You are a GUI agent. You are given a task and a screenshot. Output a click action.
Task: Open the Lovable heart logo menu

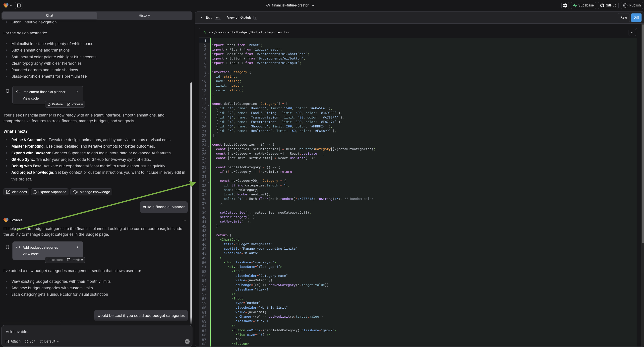[x=6, y=5]
